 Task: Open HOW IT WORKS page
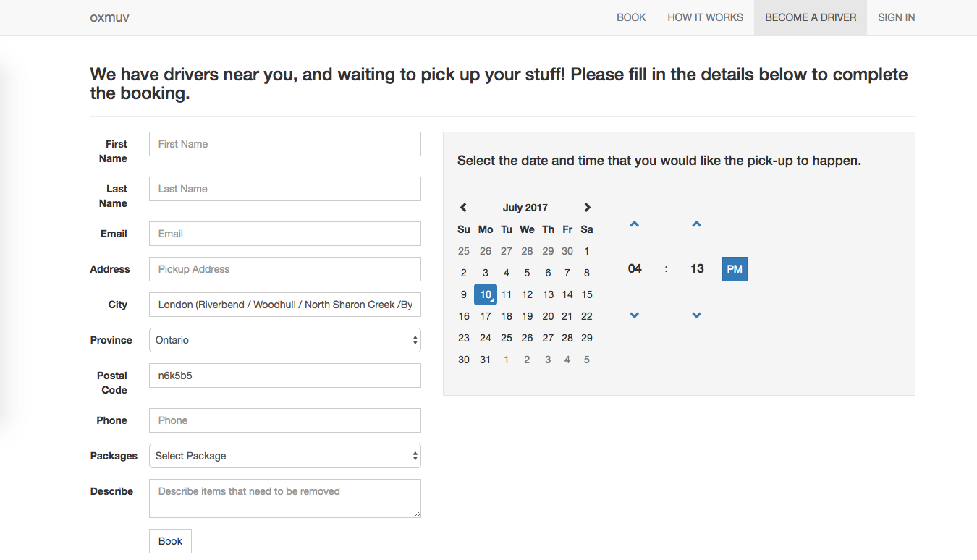click(705, 17)
